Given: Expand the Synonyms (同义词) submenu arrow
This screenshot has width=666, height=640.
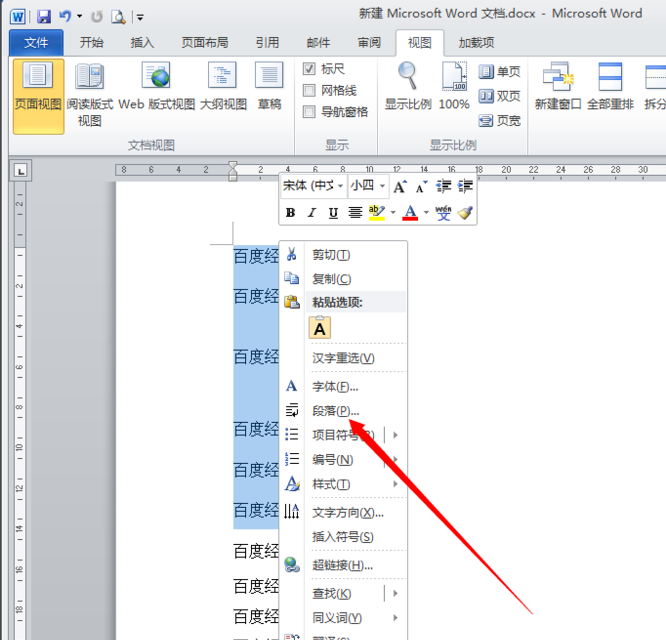Looking at the screenshot, I should tap(395, 617).
